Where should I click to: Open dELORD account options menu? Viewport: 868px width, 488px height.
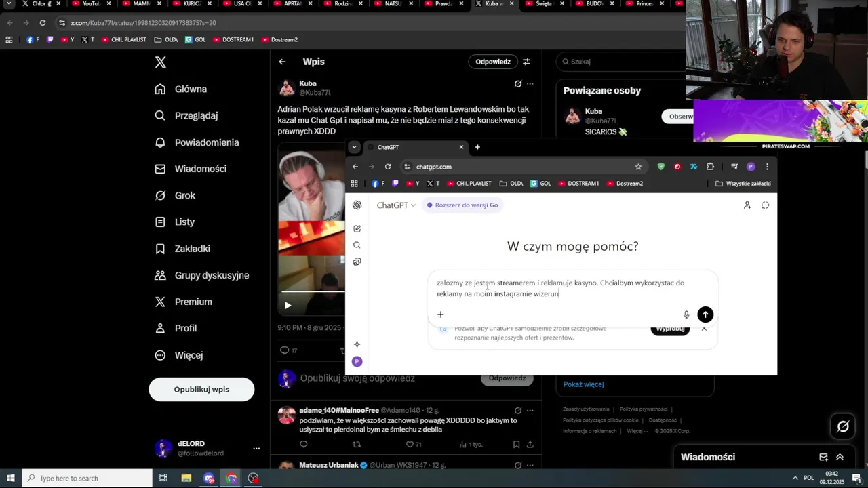256,449
